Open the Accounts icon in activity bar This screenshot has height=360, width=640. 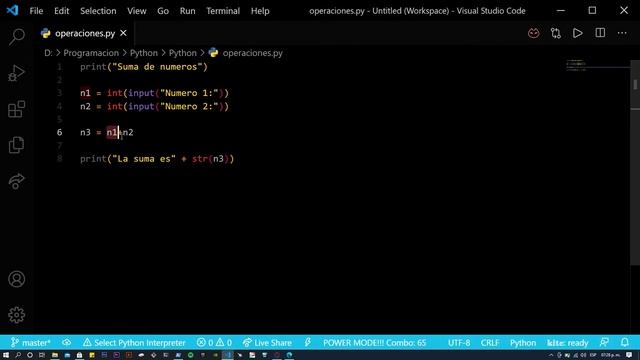point(16,279)
